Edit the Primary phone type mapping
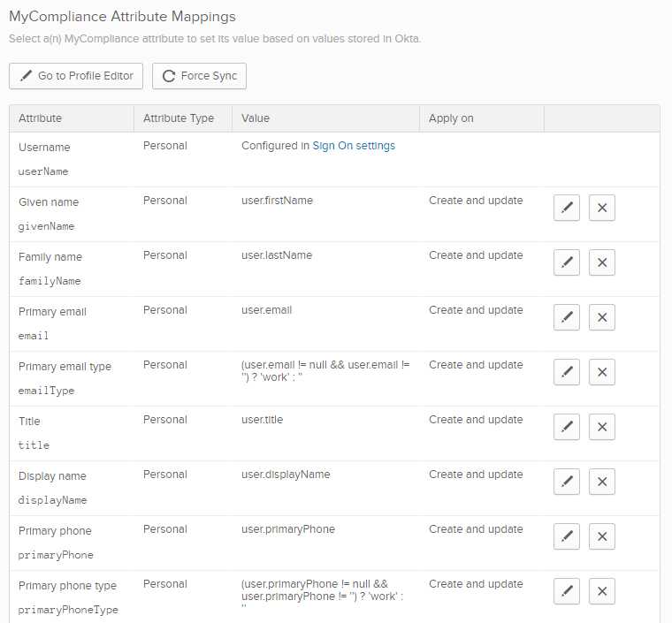The image size is (672, 623). coord(566,591)
